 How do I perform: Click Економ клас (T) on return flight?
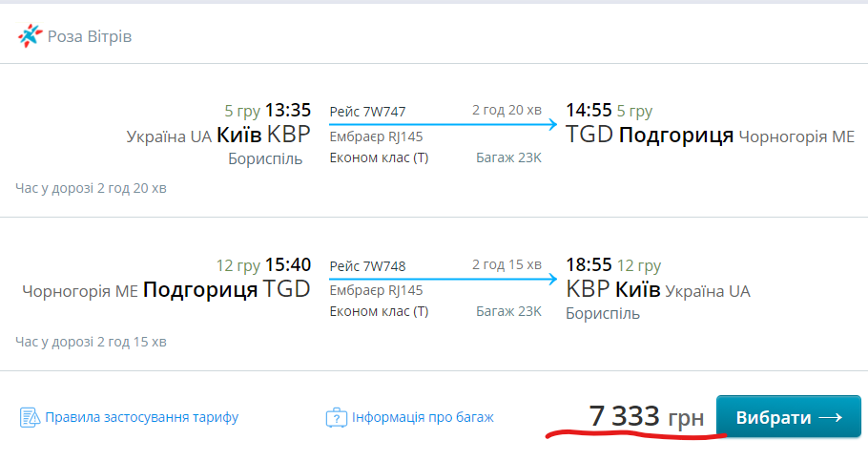pos(380,311)
